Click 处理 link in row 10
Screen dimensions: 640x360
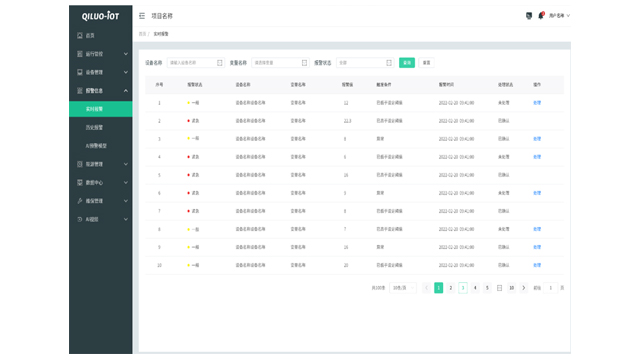pos(537,265)
